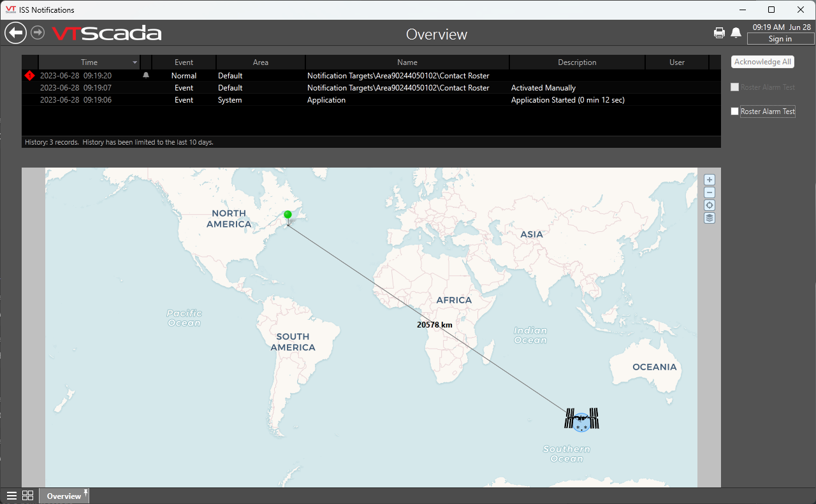Click the back navigation arrow
Image resolution: width=816 pixels, height=504 pixels.
pyautogui.click(x=15, y=32)
